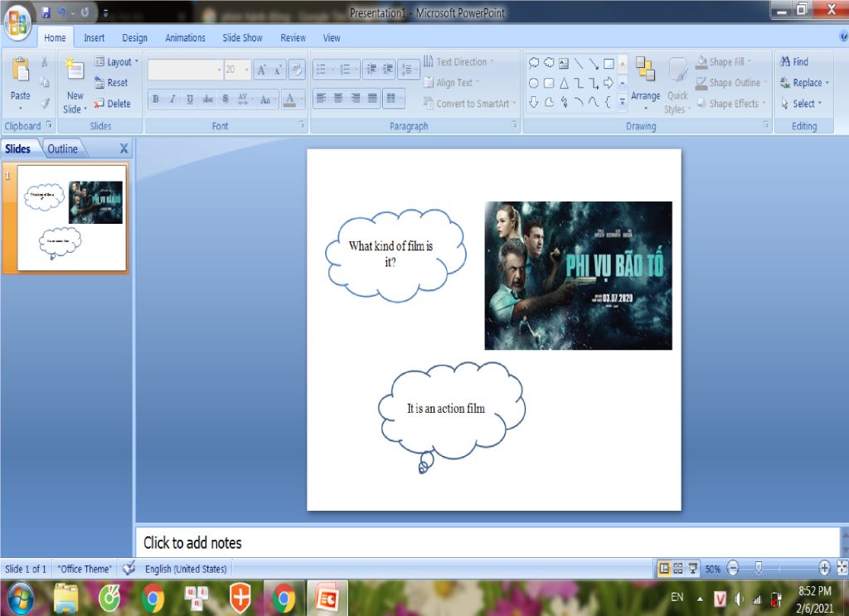Open the font color picker
The image size is (849, 616).
(293, 99)
